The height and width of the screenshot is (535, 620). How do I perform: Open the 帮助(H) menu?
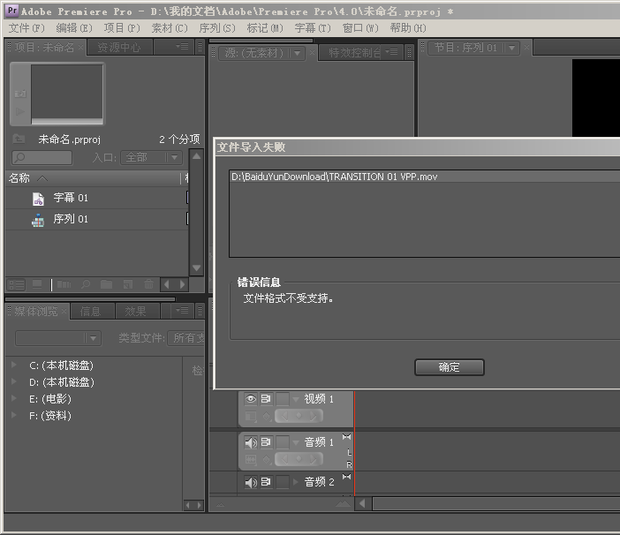[x=408, y=28]
